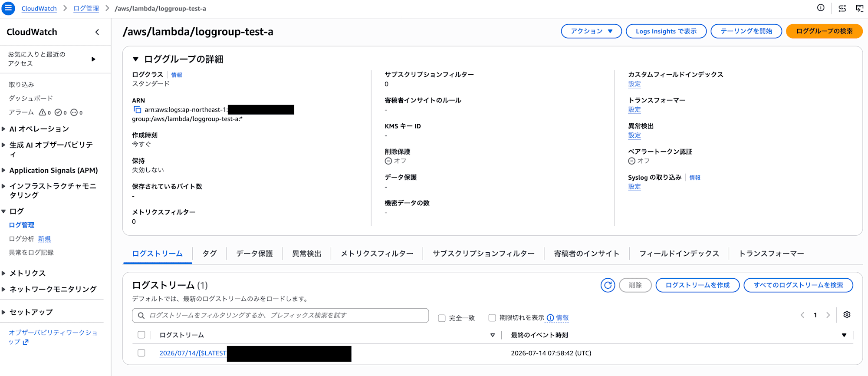The width and height of the screenshot is (868, 376).
Task: Open the top bar icon between info and CloudShell
Action: click(842, 8)
